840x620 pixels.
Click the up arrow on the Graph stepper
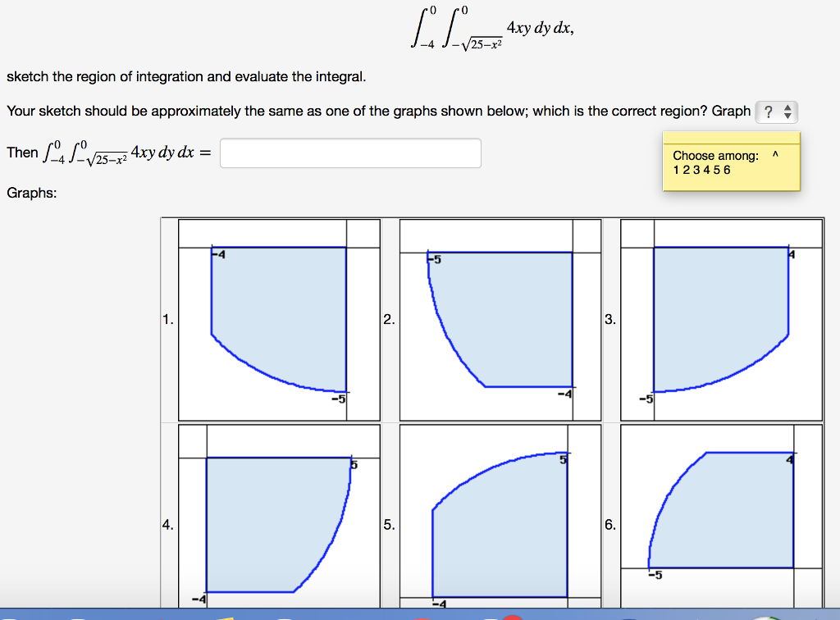click(x=787, y=108)
